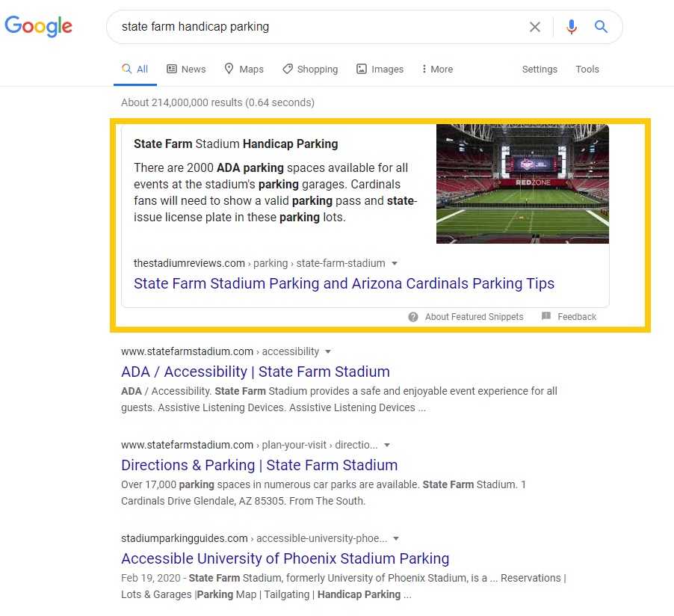
Task: Click the blue magnifying glass search icon
Action: coord(601,27)
